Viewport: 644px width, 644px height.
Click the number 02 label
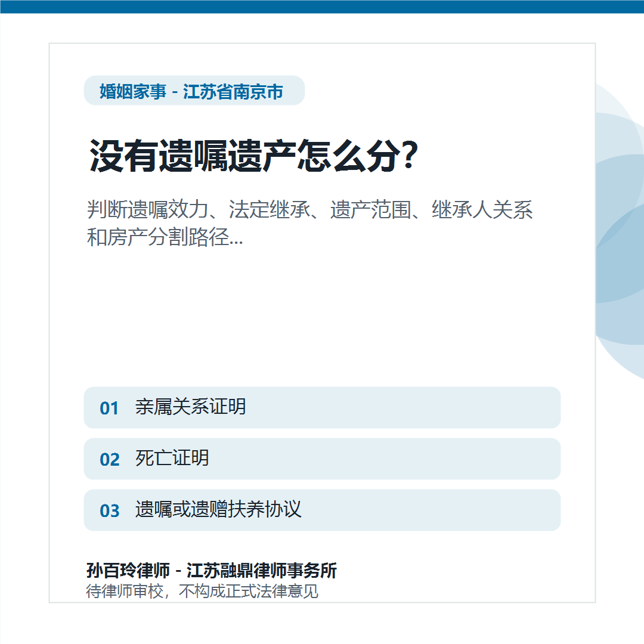tap(109, 460)
